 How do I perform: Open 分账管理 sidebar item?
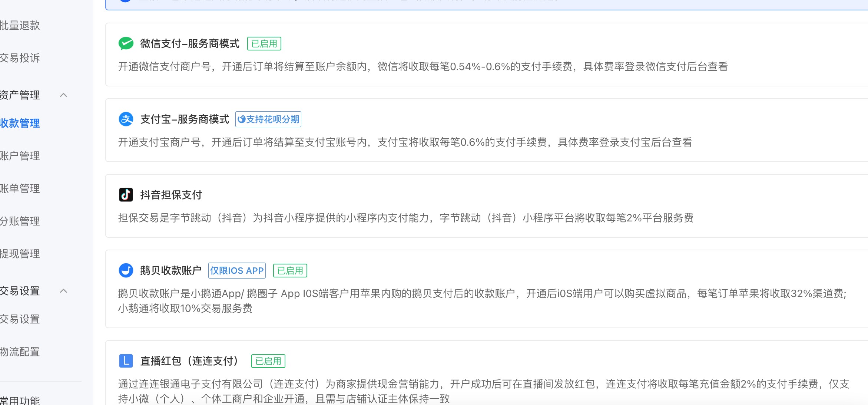tap(20, 221)
